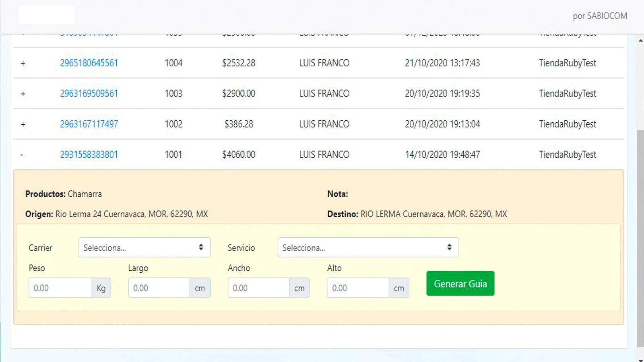
Task: Select TiendaRubyTest in row 1004
Action: (568, 63)
